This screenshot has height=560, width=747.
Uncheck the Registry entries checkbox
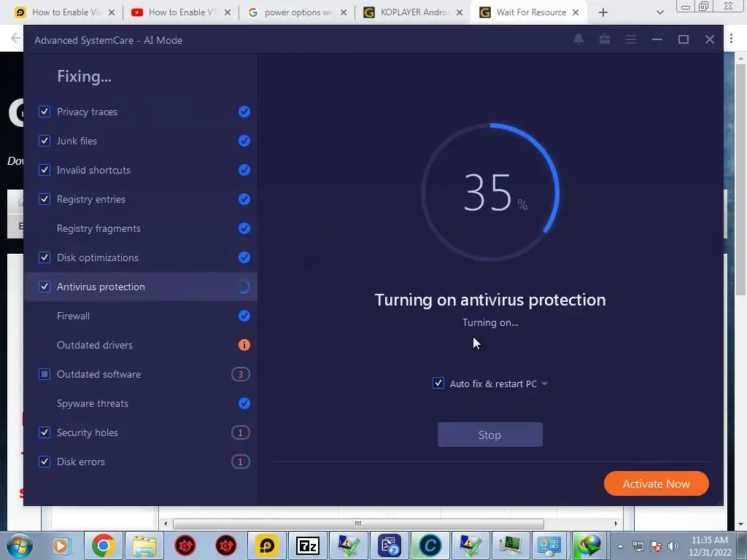tap(44, 199)
